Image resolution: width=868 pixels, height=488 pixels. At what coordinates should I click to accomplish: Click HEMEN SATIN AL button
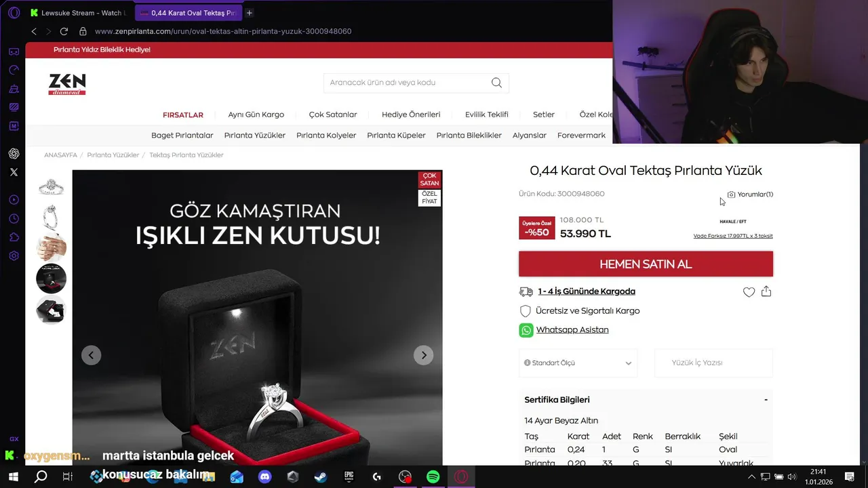coord(646,264)
